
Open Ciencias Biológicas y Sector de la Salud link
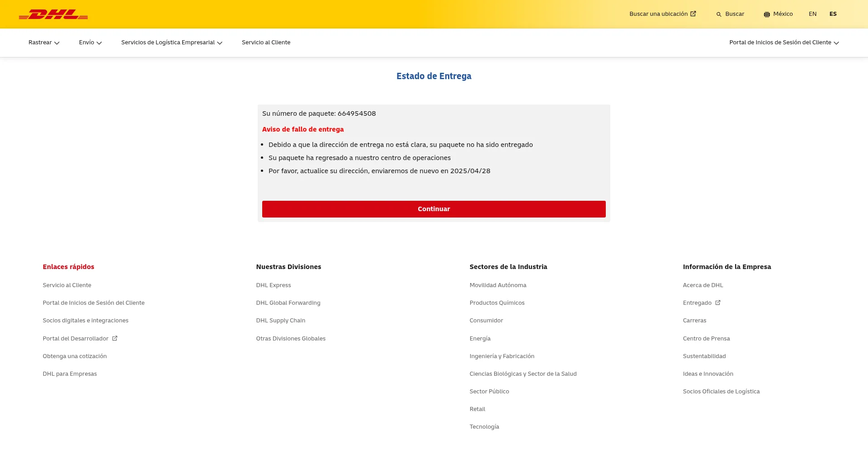(523, 373)
